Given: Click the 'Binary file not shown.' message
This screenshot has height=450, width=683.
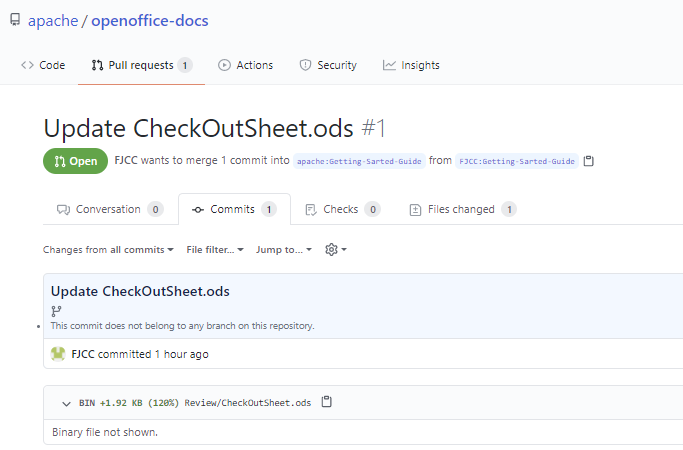Looking at the screenshot, I should [x=105, y=432].
